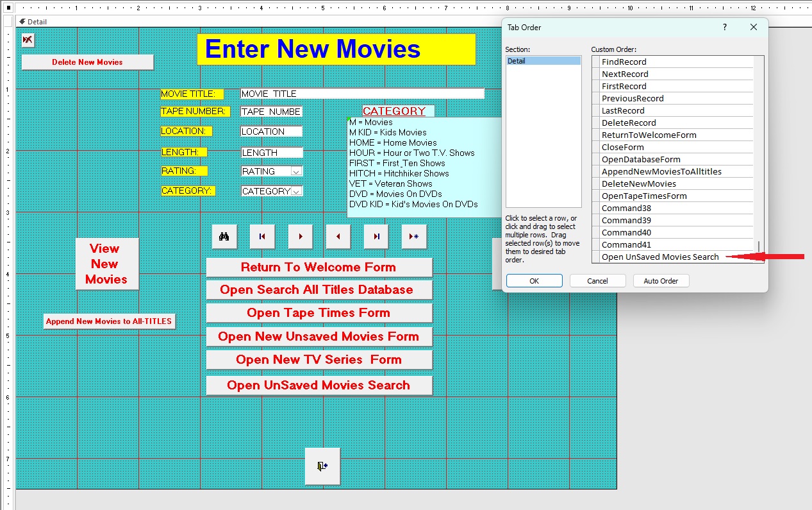The width and height of the screenshot is (812, 510).
Task: Click the New Record icon button with asterisk
Action: [x=414, y=236]
